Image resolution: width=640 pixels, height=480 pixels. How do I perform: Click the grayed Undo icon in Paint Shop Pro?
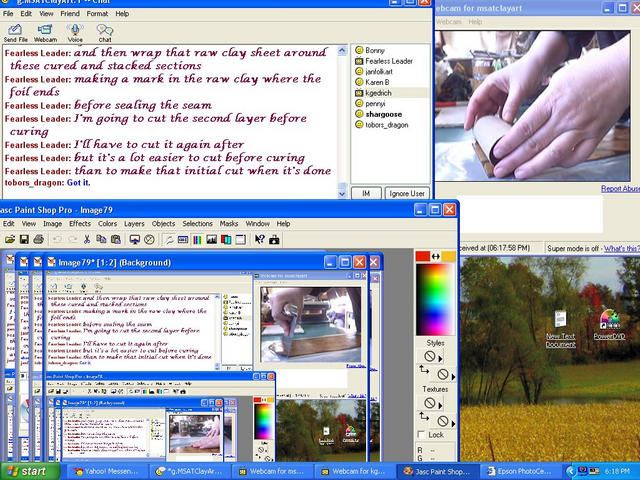(x=58, y=240)
